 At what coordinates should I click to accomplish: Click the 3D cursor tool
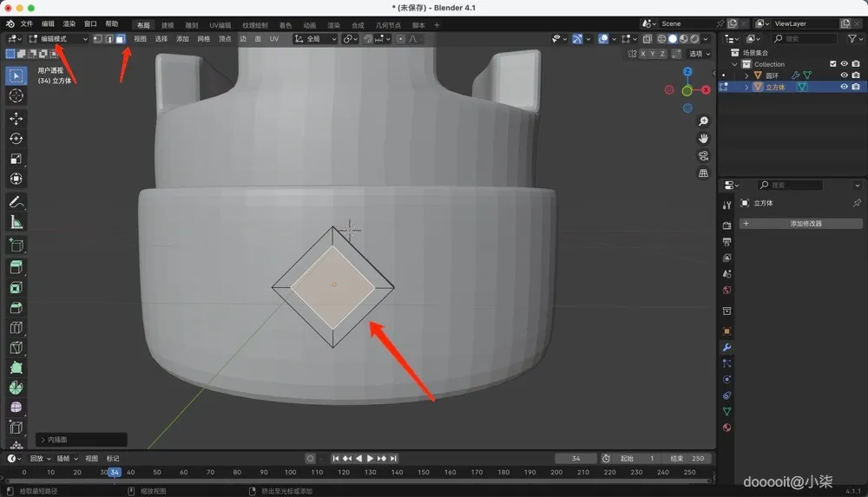click(16, 95)
